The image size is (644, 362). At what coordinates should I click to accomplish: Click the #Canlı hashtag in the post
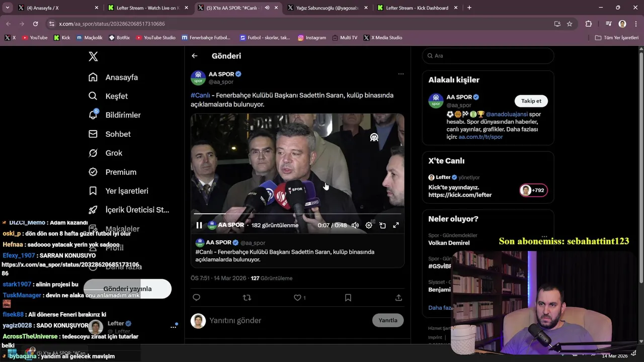click(x=200, y=95)
